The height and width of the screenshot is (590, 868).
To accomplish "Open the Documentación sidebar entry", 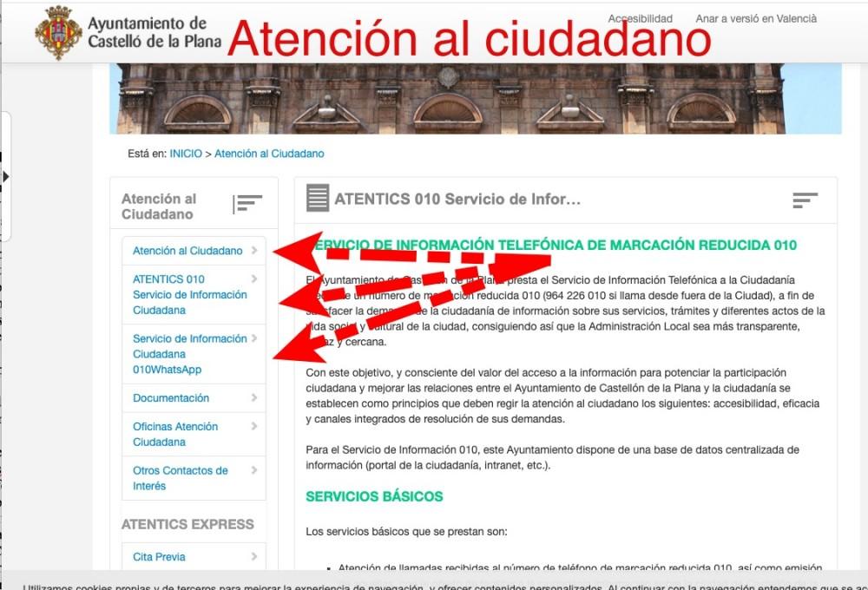I will [x=171, y=398].
